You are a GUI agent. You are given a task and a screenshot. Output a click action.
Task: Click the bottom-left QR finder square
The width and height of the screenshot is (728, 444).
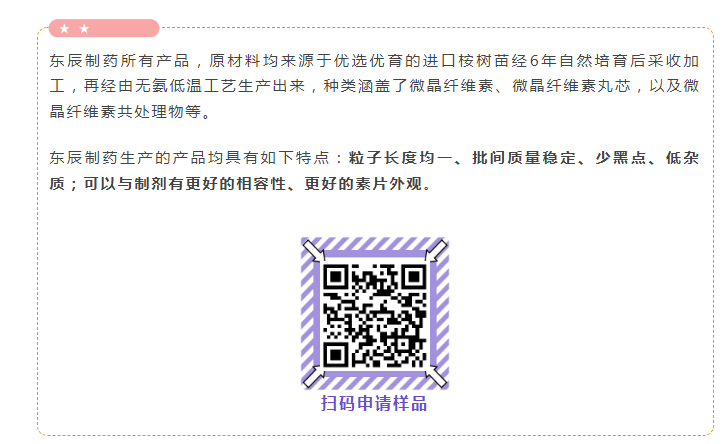pyautogui.click(x=335, y=356)
